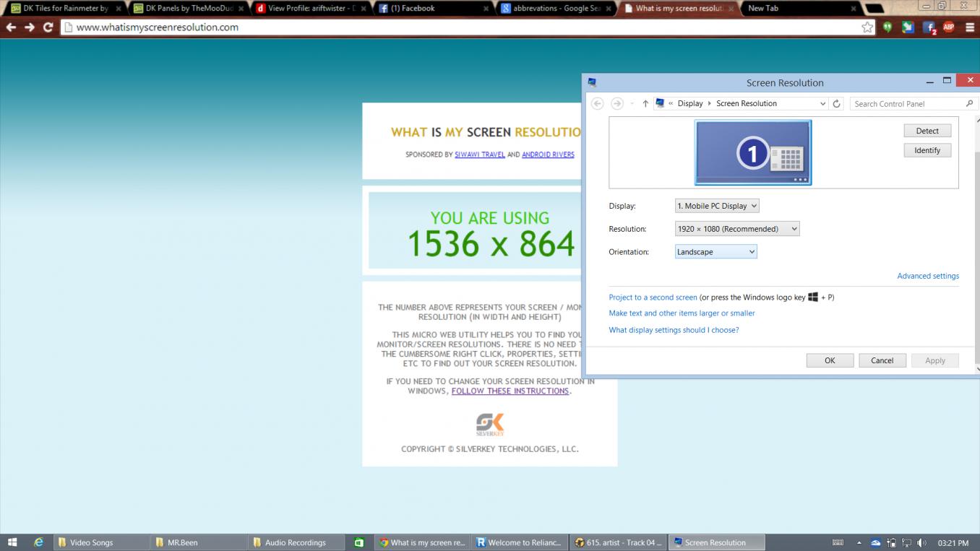The height and width of the screenshot is (551, 980).
Task: Open the Facebook notifications extension
Action: click(x=929, y=27)
